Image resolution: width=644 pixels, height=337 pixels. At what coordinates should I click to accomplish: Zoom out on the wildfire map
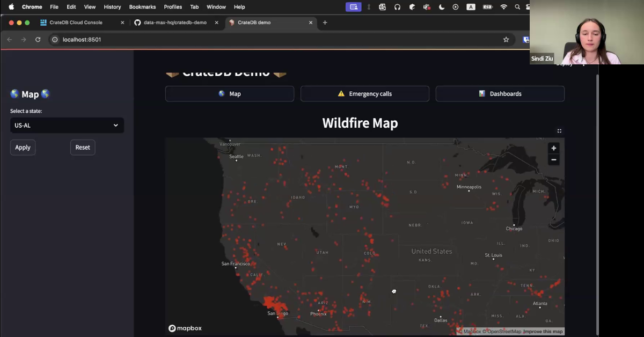coord(553,160)
